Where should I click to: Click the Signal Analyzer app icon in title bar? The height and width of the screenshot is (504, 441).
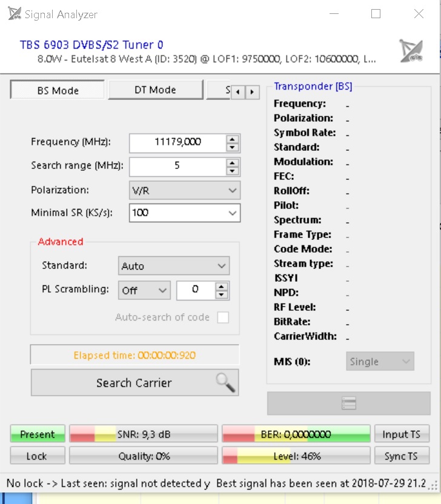[15, 14]
